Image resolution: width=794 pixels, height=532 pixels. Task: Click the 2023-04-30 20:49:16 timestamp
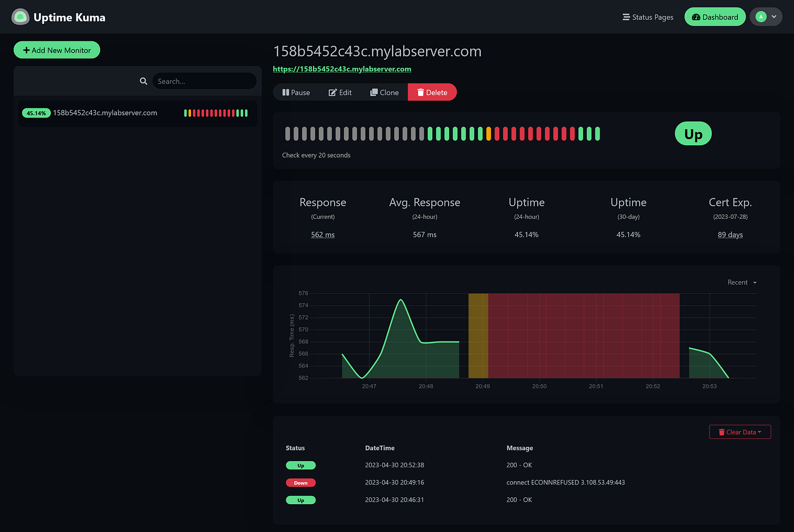tap(395, 483)
